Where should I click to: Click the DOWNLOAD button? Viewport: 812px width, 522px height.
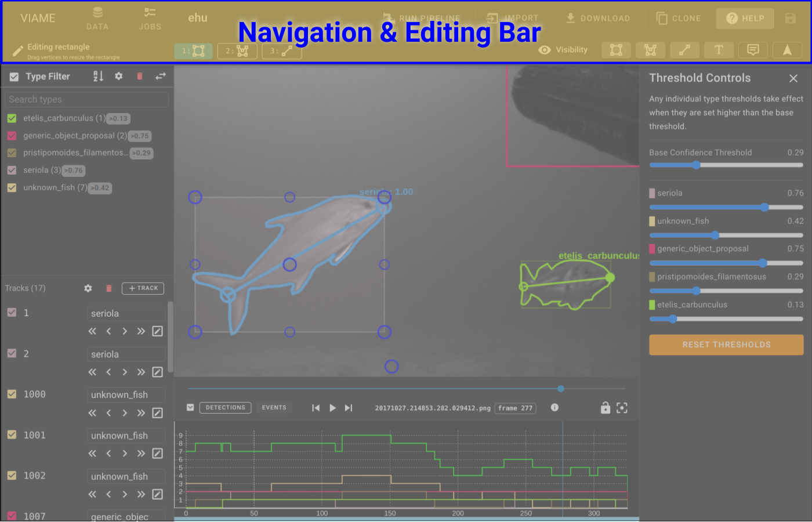[x=598, y=18]
